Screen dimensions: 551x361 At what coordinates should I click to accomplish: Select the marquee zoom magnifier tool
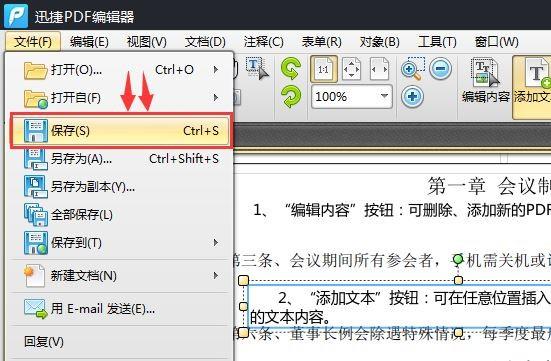pyautogui.click(x=413, y=69)
